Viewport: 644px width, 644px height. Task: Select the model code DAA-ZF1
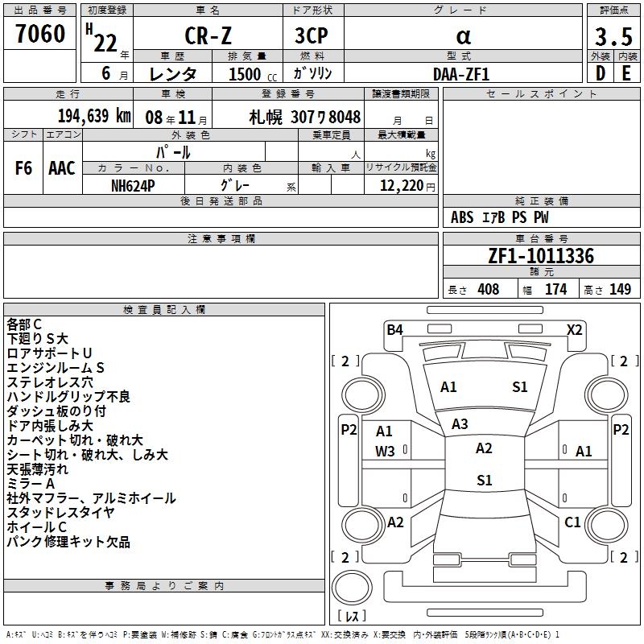(x=461, y=73)
